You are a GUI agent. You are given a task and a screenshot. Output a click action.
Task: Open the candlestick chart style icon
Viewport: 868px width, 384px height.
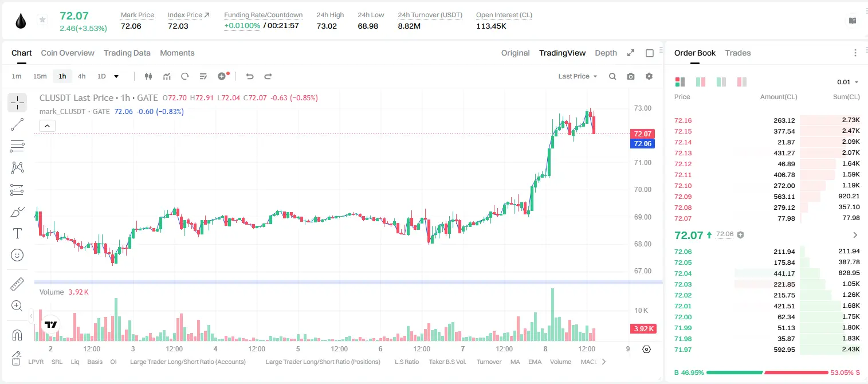click(x=148, y=76)
